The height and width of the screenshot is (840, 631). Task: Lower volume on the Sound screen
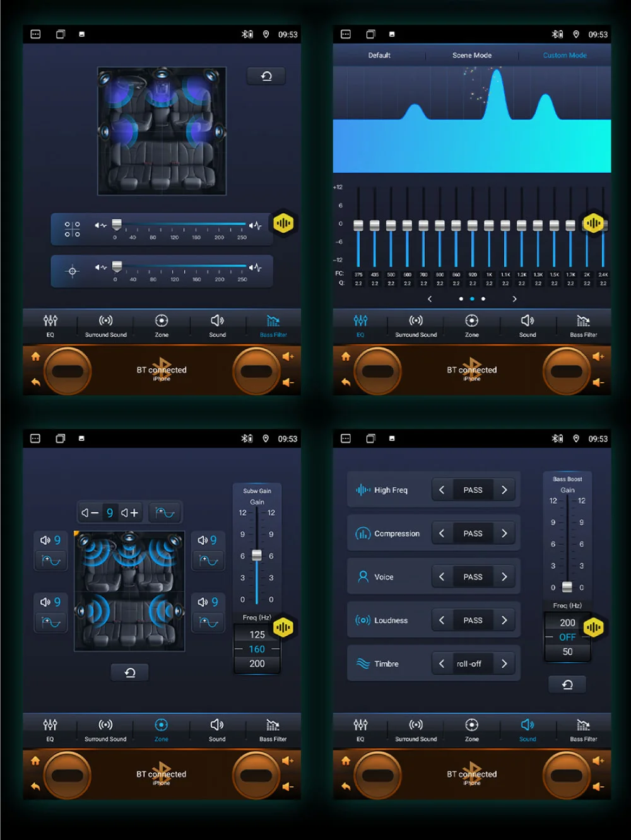pyautogui.click(x=598, y=786)
